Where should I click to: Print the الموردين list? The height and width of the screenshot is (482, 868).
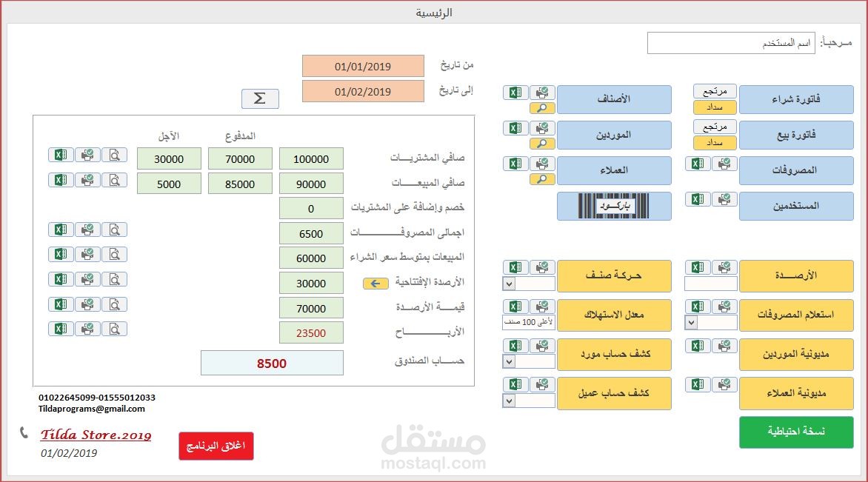[x=542, y=128]
